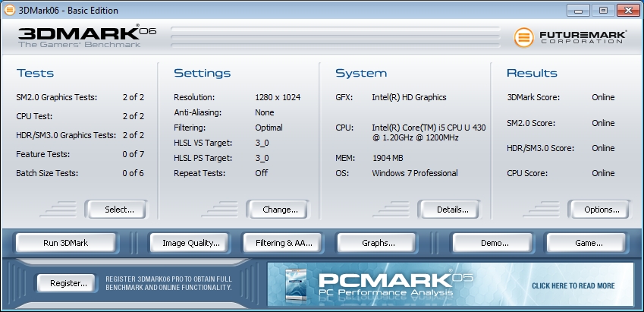
Task: Click the PCMark05 product box image
Action: [296, 285]
